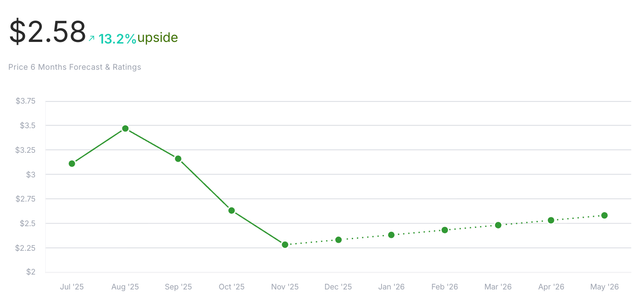Click the Sep '25 chart data point
The height and width of the screenshot is (308, 644).
[x=178, y=159]
